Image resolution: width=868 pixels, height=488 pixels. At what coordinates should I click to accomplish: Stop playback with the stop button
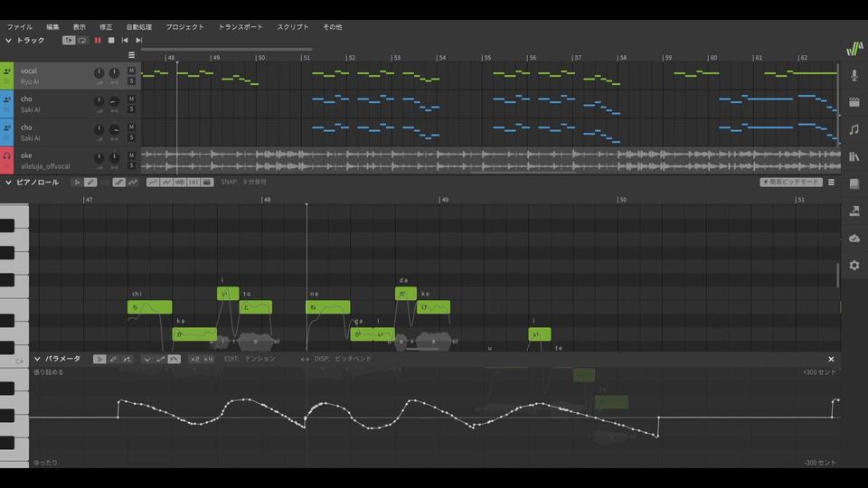111,41
